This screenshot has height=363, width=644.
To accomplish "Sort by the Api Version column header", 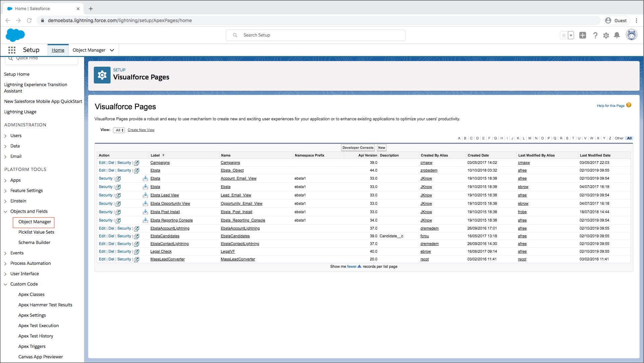I will (368, 155).
